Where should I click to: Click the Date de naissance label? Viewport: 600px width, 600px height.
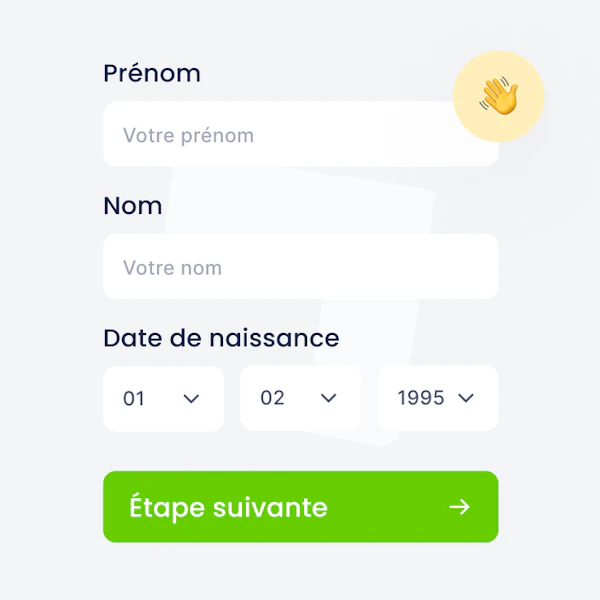pyautogui.click(x=221, y=338)
